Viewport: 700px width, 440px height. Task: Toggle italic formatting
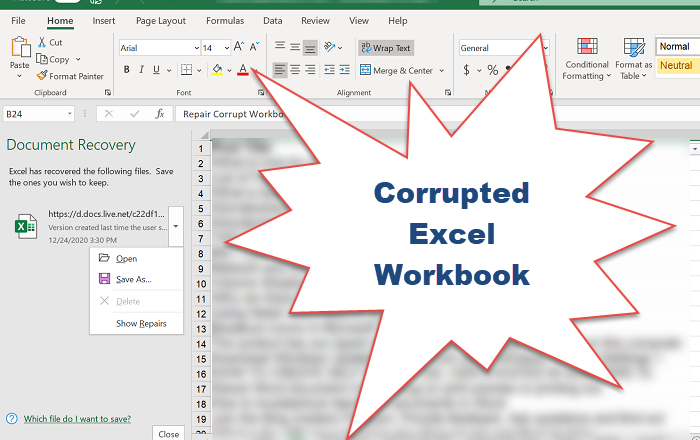(x=141, y=70)
